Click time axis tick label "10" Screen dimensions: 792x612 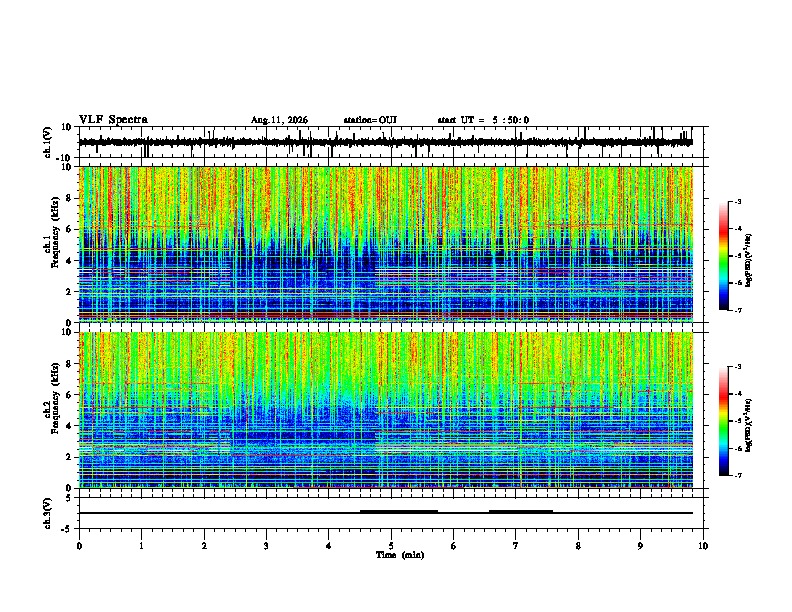click(x=703, y=546)
